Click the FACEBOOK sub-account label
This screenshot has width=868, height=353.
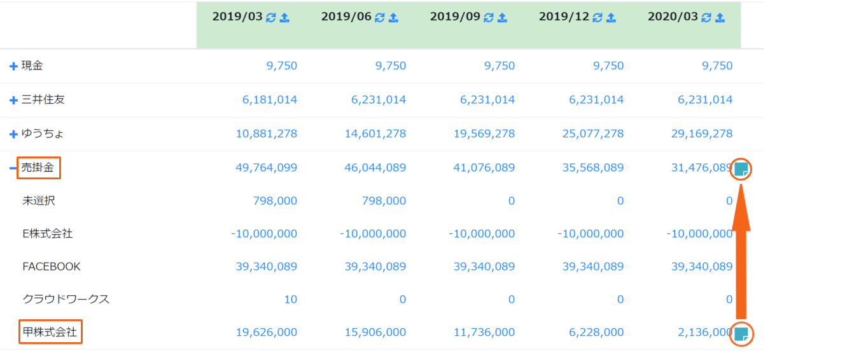click(x=52, y=266)
